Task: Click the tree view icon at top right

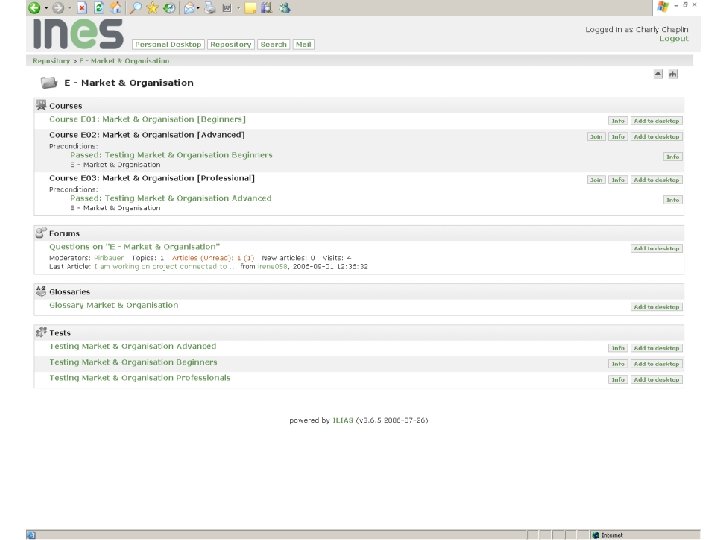Action: pyautogui.click(x=673, y=74)
